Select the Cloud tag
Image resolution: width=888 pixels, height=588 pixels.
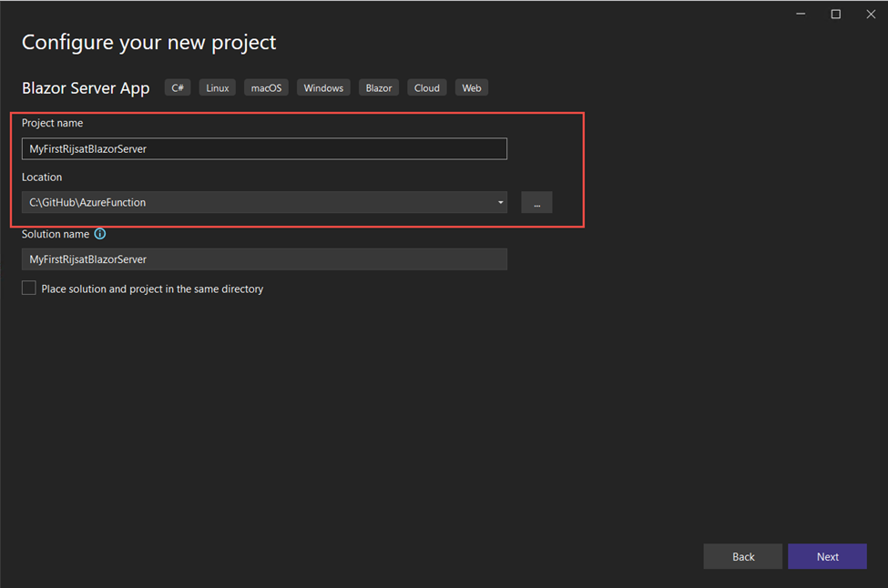426,88
